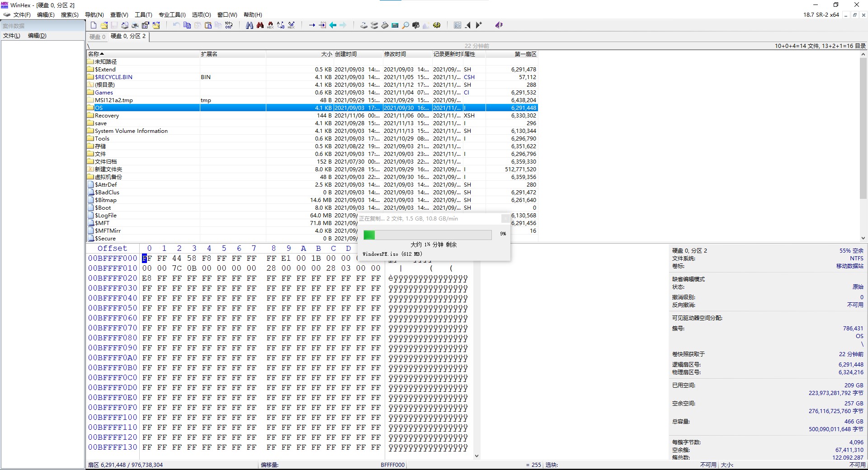Open the Calculator icon
This screenshot has height=470, width=868.
point(395,25)
